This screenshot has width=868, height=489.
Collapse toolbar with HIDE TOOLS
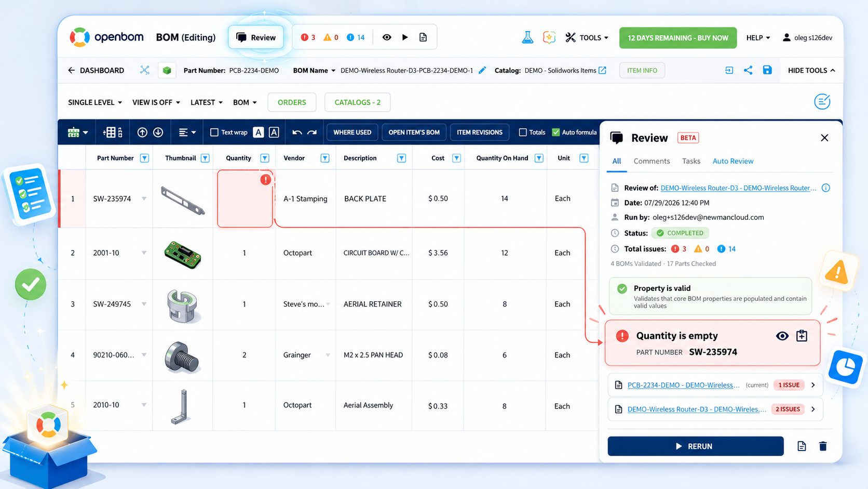point(811,70)
